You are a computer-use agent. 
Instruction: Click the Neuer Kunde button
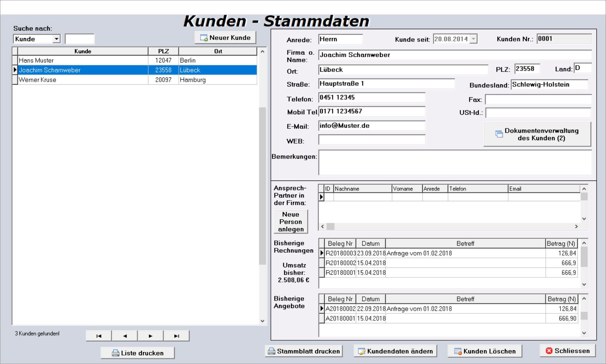(225, 38)
